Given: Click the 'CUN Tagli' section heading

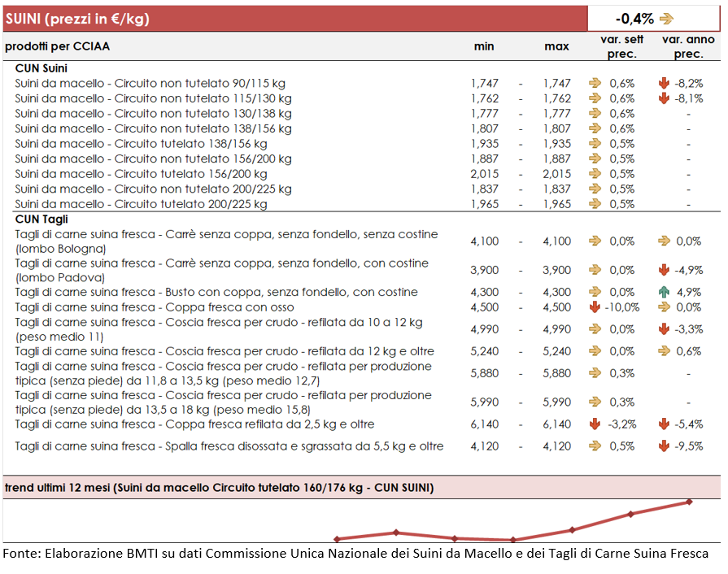Looking at the screenshot, I should tap(41, 219).
